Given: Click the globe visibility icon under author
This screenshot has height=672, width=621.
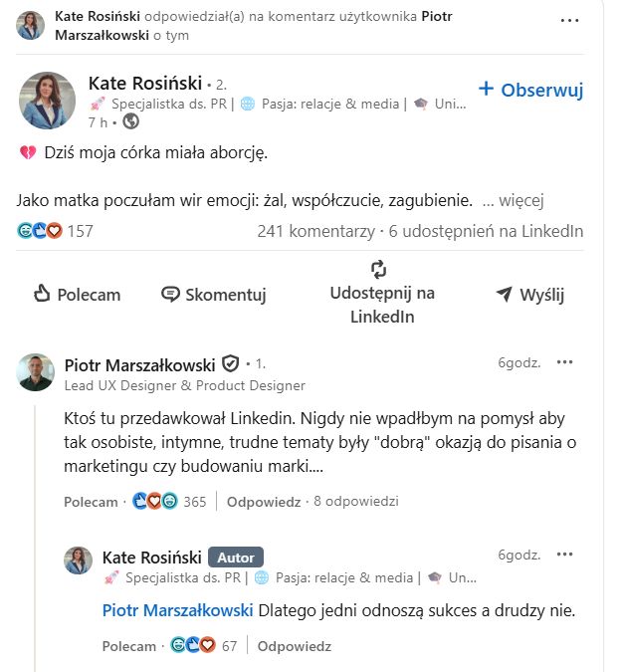Looking at the screenshot, I should click(x=131, y=122).
